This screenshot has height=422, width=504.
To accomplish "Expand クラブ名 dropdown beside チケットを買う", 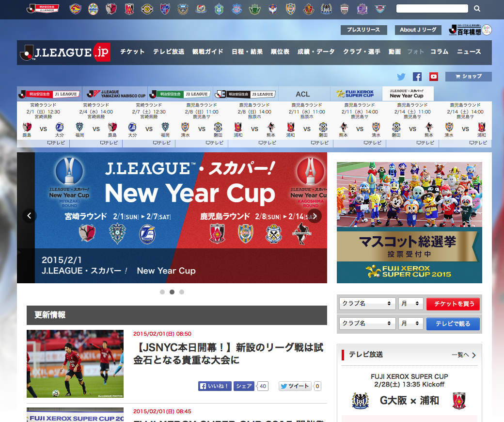I will [367, 304].
